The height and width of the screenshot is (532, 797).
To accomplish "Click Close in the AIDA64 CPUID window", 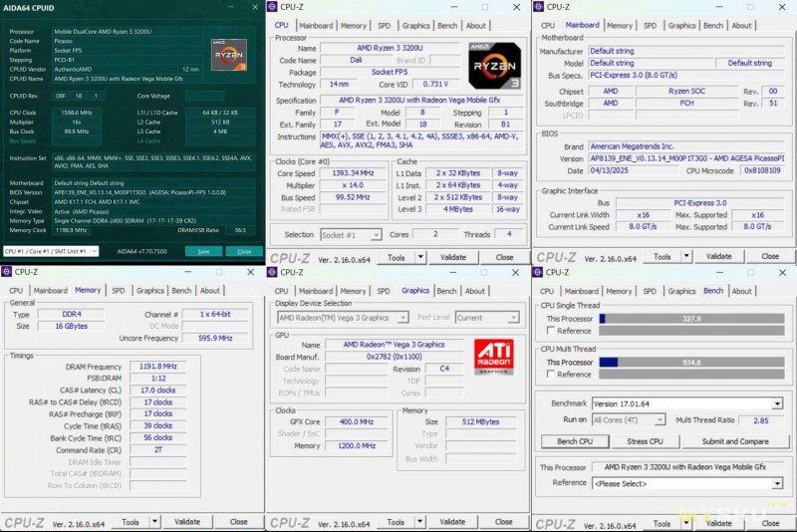I will [x=244, y=251].
